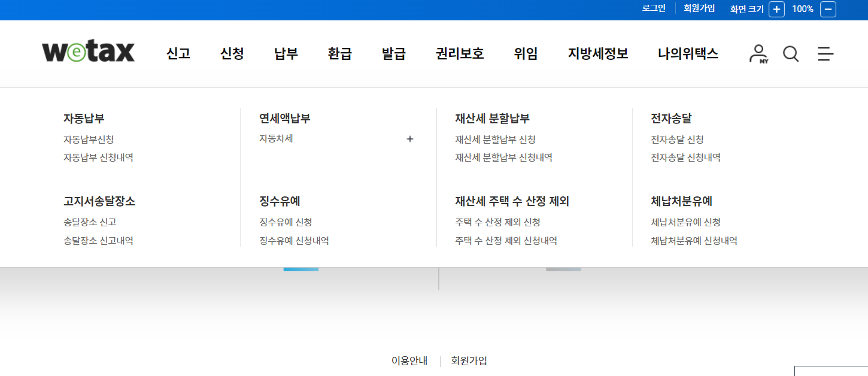Open the hamburger menu icon
The width and height of the screenshot is (868, 376).
[x=825, y=54]
